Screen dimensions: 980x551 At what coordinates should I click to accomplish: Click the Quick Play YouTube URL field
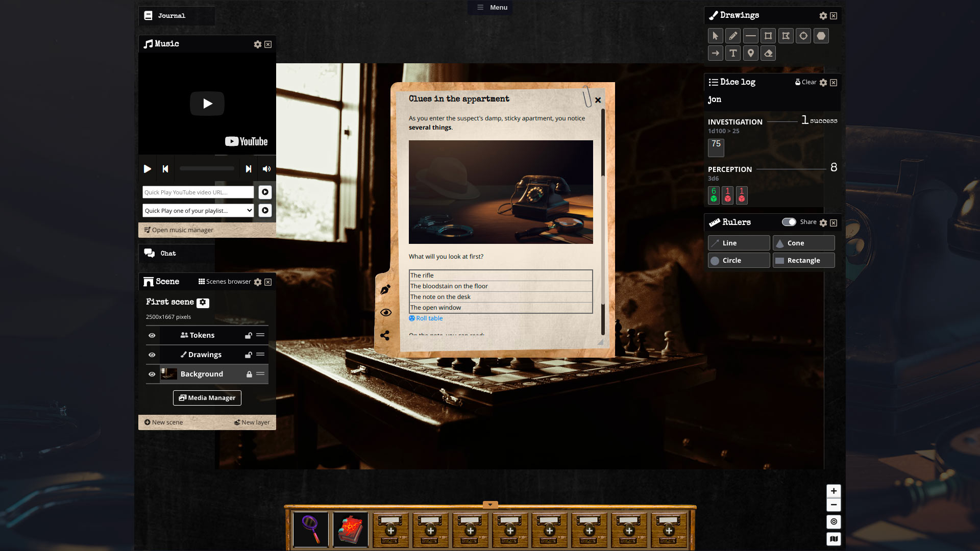tap(198, 192)
